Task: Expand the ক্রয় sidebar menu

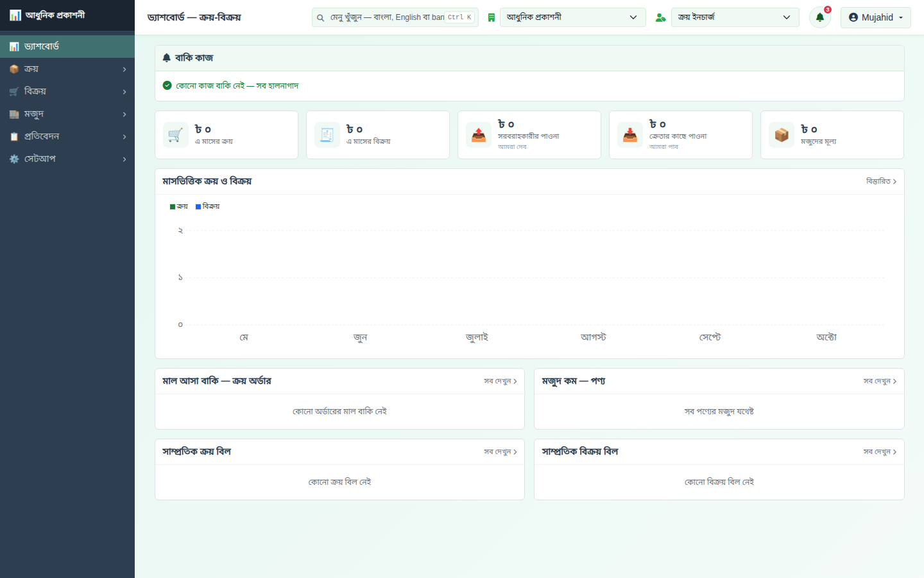Action: [x=67, y=69]
